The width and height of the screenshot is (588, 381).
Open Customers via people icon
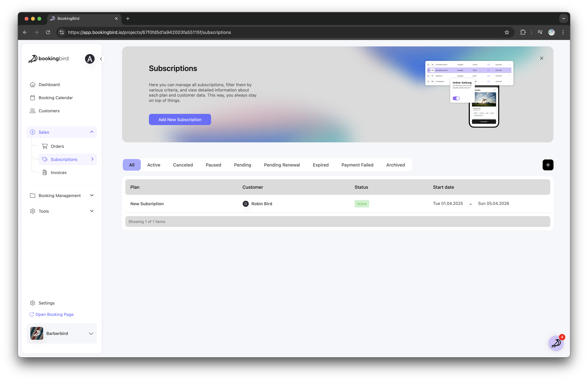(32, 111)
